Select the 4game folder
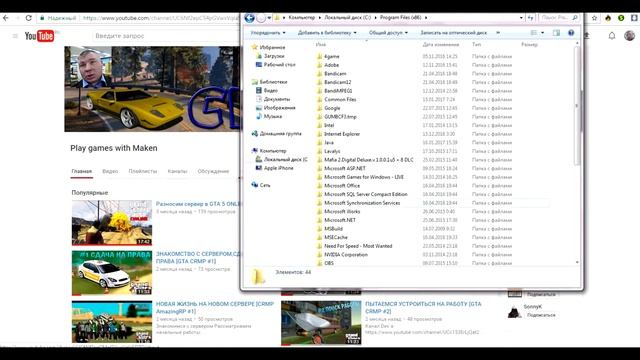This screenshot has width=640, height=360. click(331, 56)
